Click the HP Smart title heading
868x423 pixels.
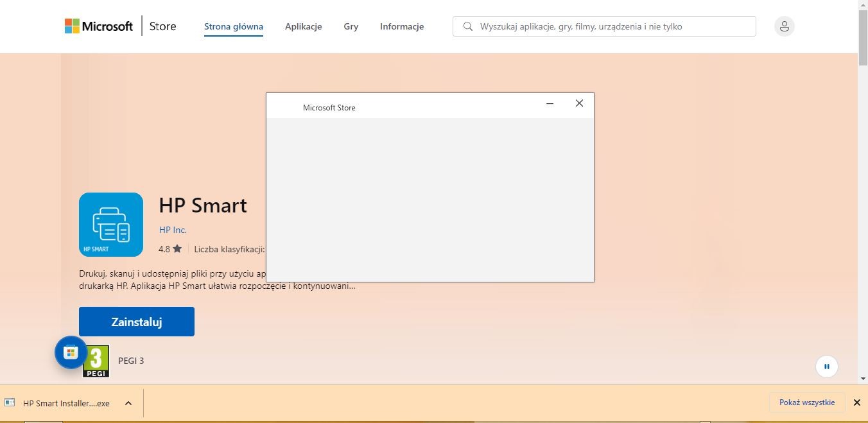pyautogui.click(x=203, y=205)
